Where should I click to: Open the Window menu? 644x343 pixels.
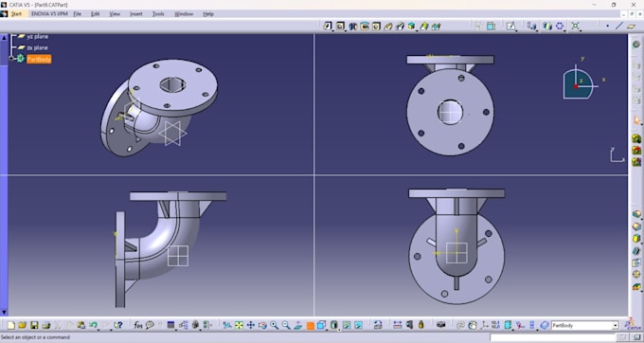coord(184,14)
